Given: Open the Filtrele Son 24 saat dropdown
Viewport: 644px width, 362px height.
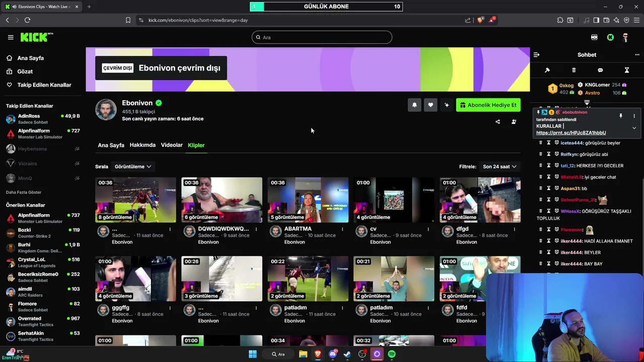Looking at the screenshot, I should coord(500,166).
